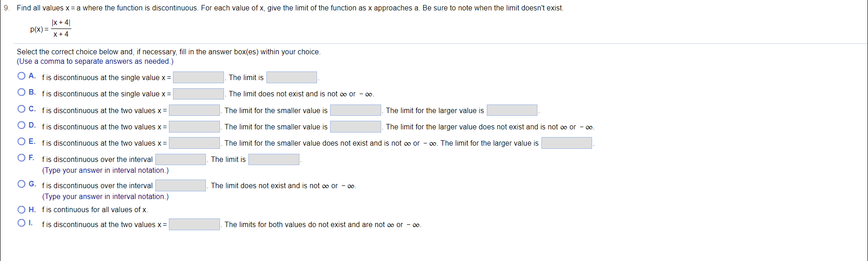Click the two values box in choice I

tap(194, 224)
